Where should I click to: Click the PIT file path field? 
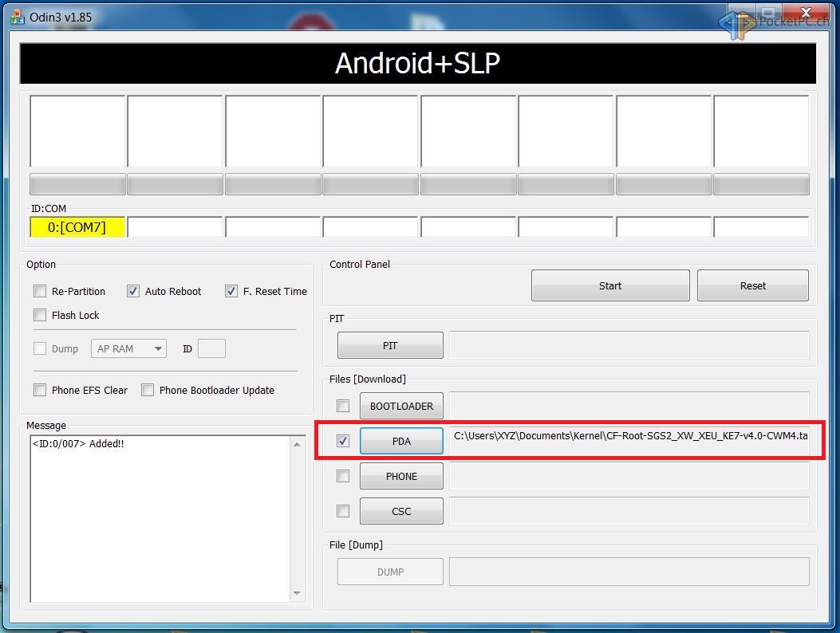(x=629, y=345)
